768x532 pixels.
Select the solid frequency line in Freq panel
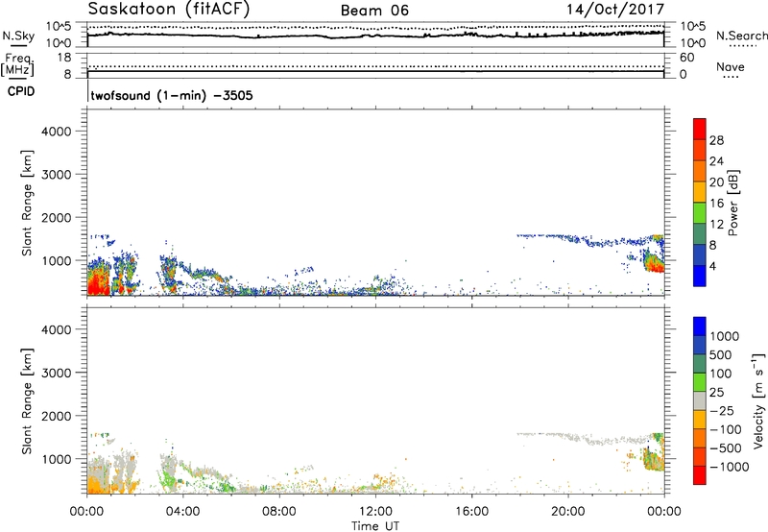tap(375, 71)
